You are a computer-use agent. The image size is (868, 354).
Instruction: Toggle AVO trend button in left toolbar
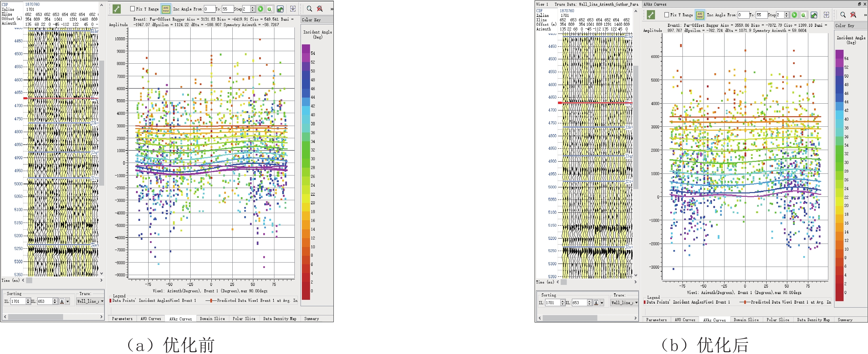coord(166,9)
